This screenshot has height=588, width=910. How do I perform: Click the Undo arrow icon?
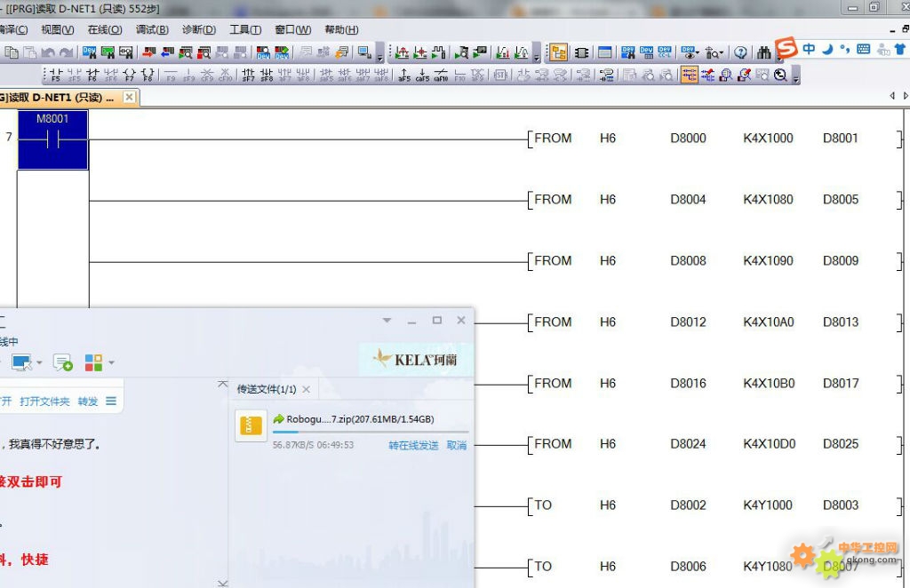pos(48,52)
